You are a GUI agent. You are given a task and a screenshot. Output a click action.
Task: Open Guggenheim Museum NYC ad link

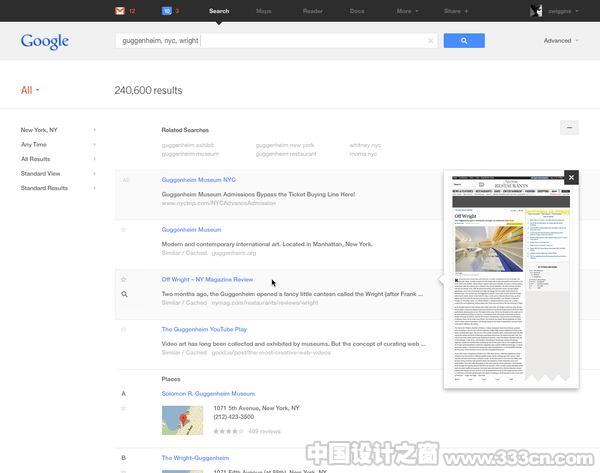coord(199,180)
